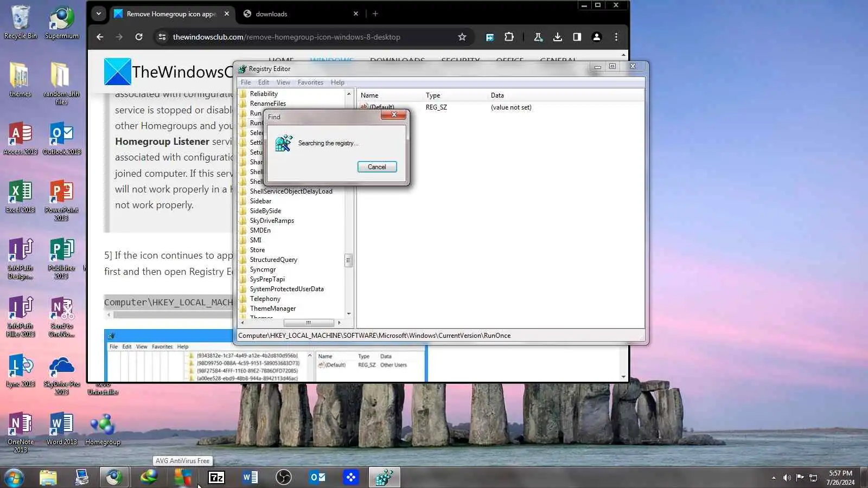868x488 pixels.
Task: Open a new browser tab
Action: [x=375, y=14]
